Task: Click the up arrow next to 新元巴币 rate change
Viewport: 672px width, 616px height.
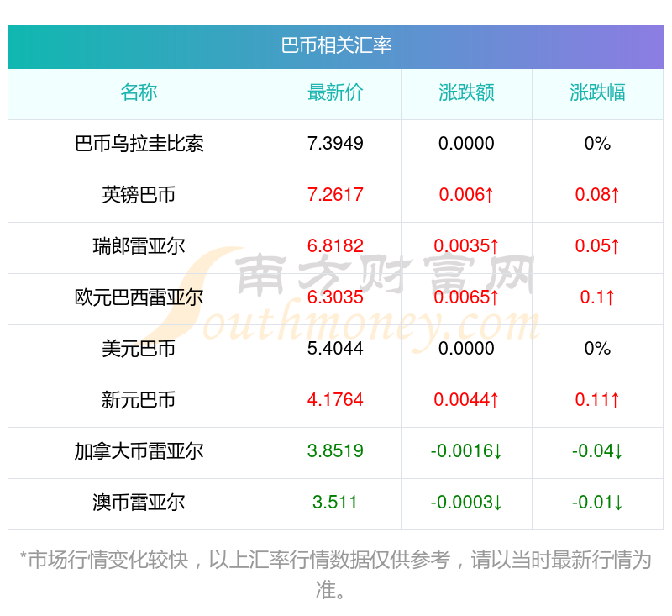Action: [x=493, y=401]
